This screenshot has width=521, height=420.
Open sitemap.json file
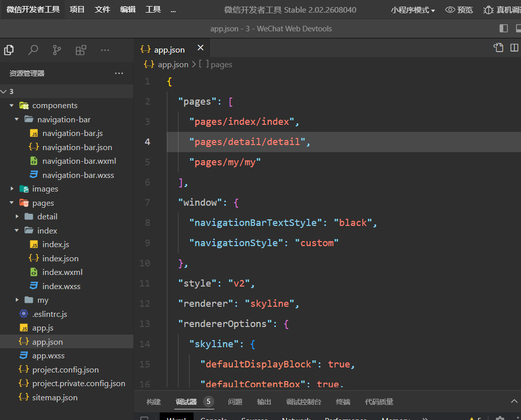67,397
